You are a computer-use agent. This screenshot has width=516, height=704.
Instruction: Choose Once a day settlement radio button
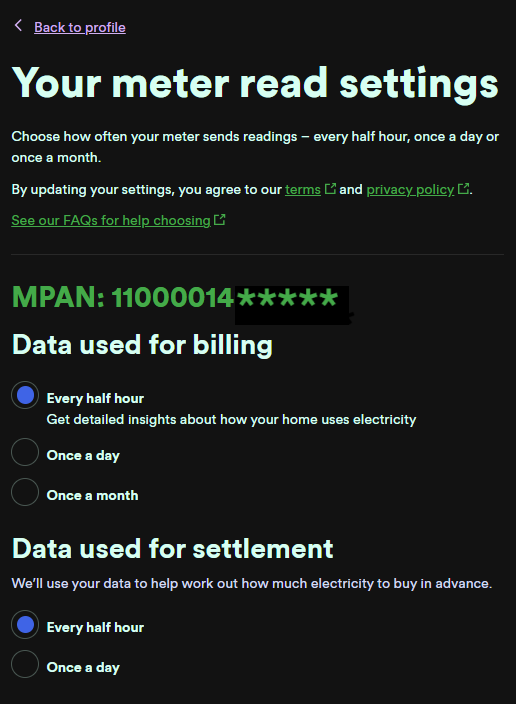click(x=25, y=664)
